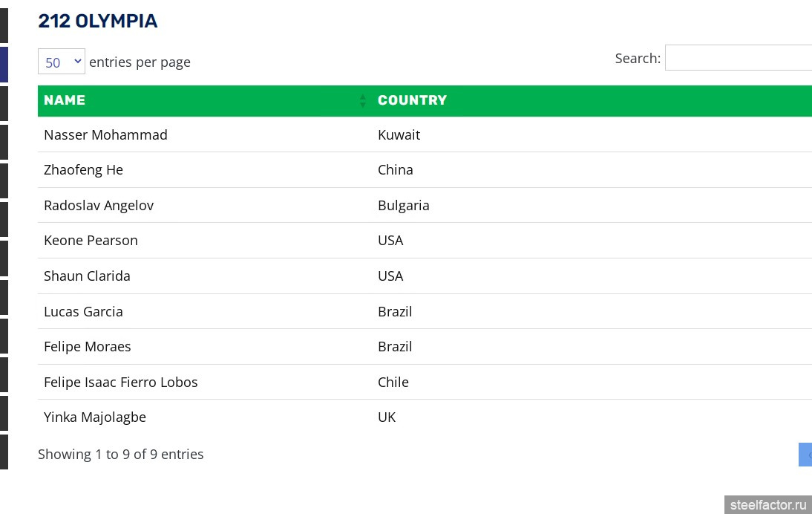Select the highlighted blue sidebar tab
The height and width of the screenshot is (514, 812).
point(4,65)
